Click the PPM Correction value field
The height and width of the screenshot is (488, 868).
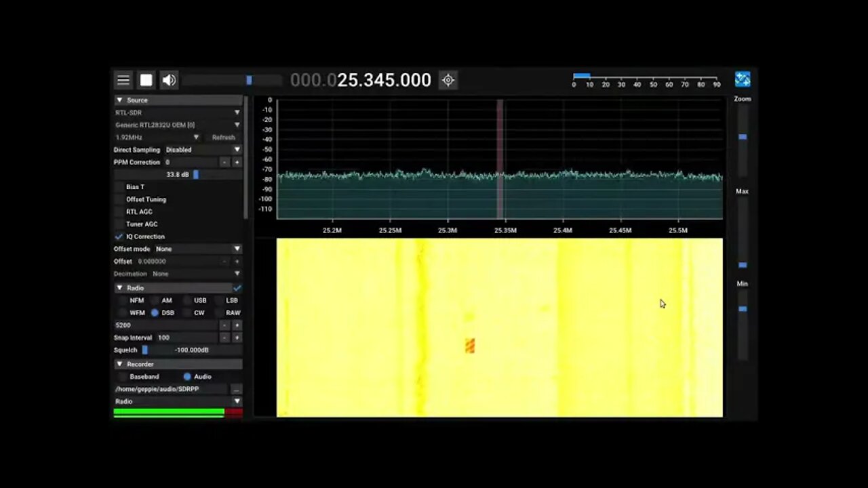coord(191,162)
